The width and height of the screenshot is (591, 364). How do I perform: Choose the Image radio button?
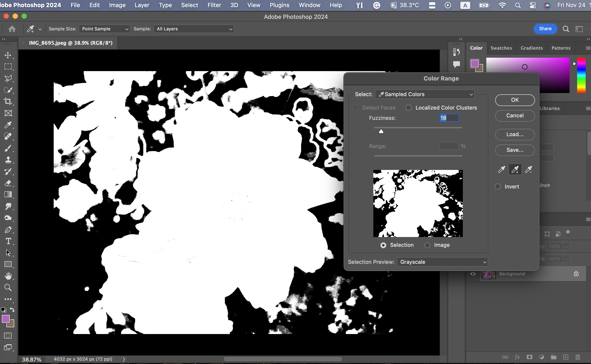click(x=427, y=245)
